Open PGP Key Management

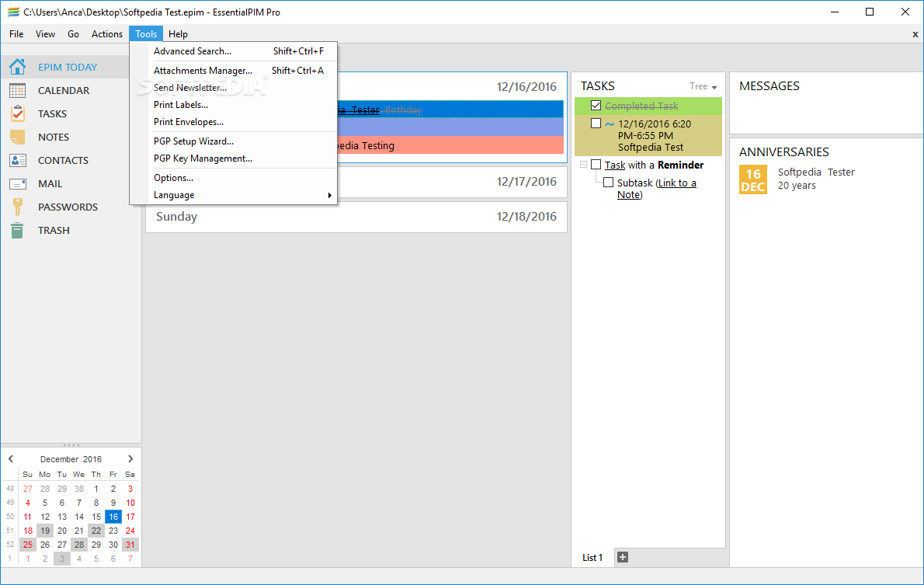pos(234,158)
